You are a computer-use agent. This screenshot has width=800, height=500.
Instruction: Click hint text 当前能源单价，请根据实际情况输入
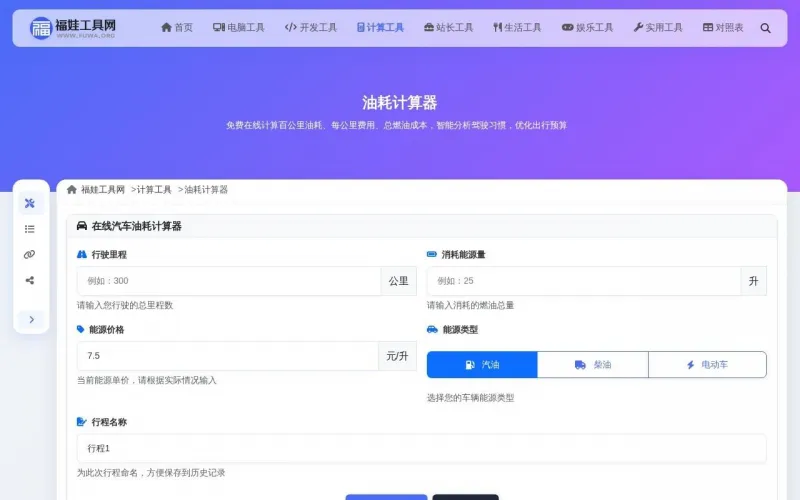coord(147,380)
